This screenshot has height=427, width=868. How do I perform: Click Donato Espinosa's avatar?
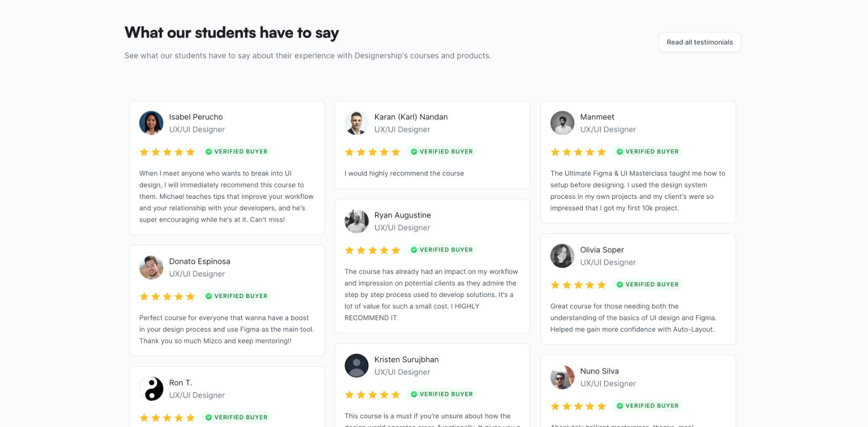(151, 268)
